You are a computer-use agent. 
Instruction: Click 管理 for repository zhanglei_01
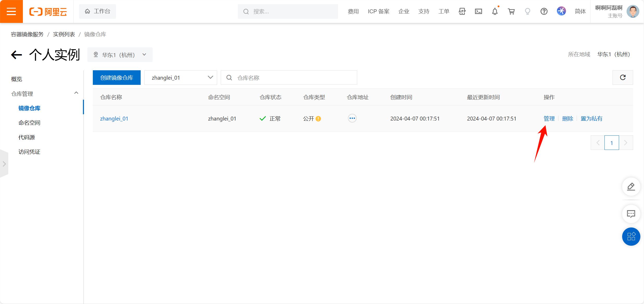[549, 118]
